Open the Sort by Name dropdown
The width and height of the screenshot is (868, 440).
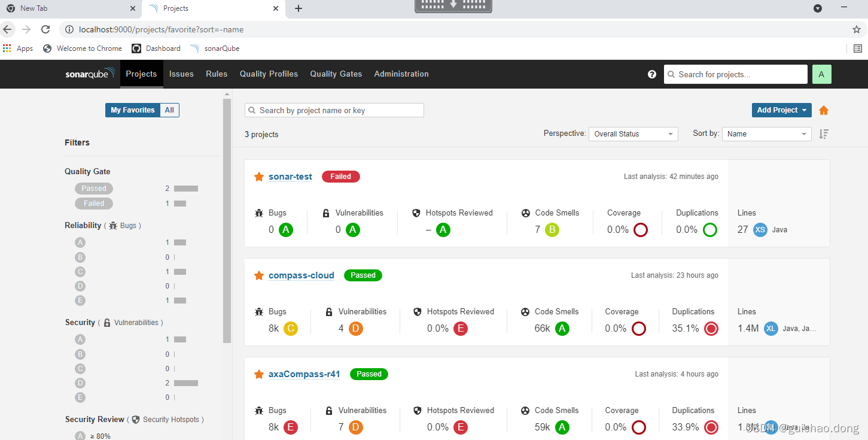[x=766, y=134]
